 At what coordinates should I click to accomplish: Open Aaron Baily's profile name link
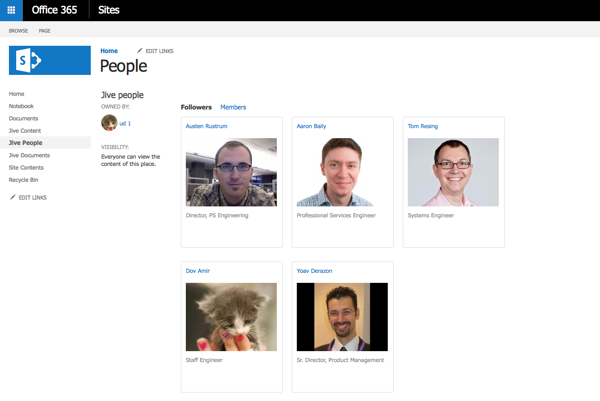[x=311, y=126]
